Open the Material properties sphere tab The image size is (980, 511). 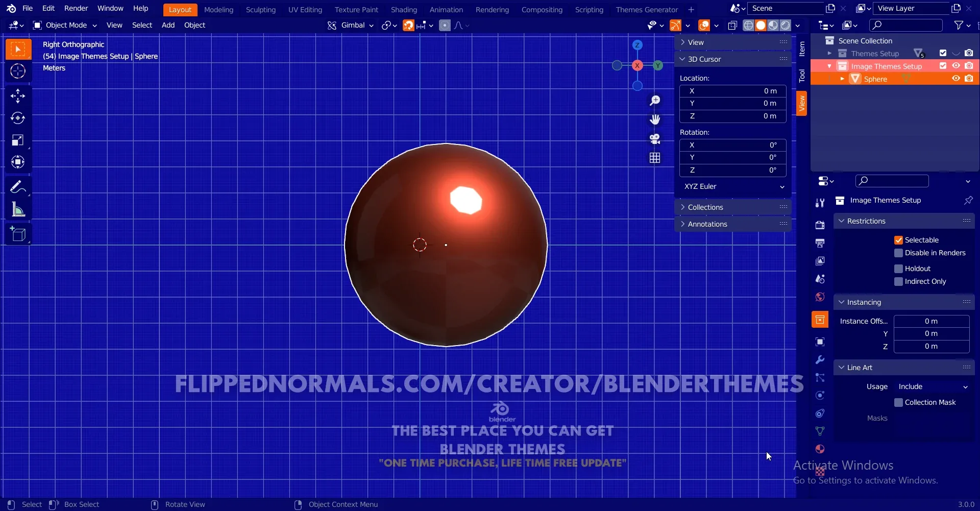coord(820,449)
